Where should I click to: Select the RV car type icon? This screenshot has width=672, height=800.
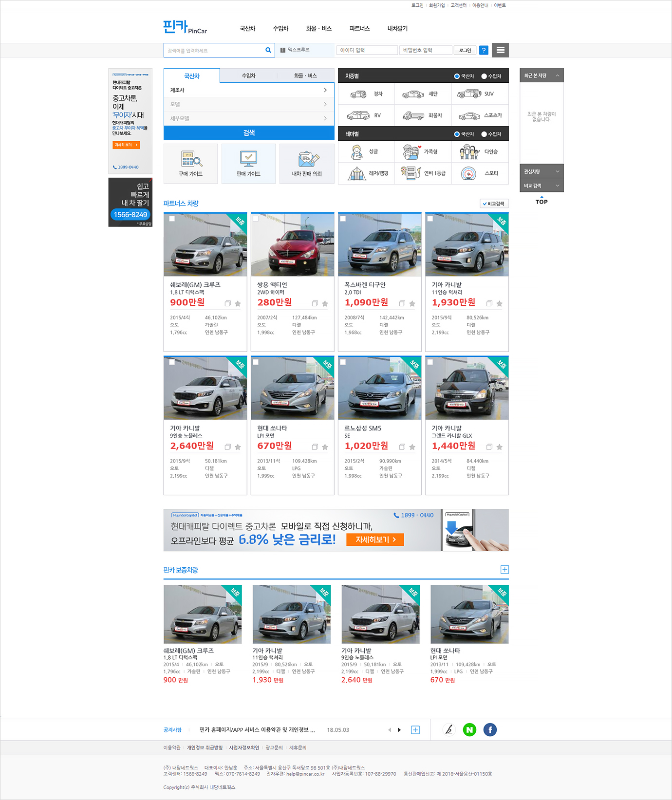(x=358, y=115)
